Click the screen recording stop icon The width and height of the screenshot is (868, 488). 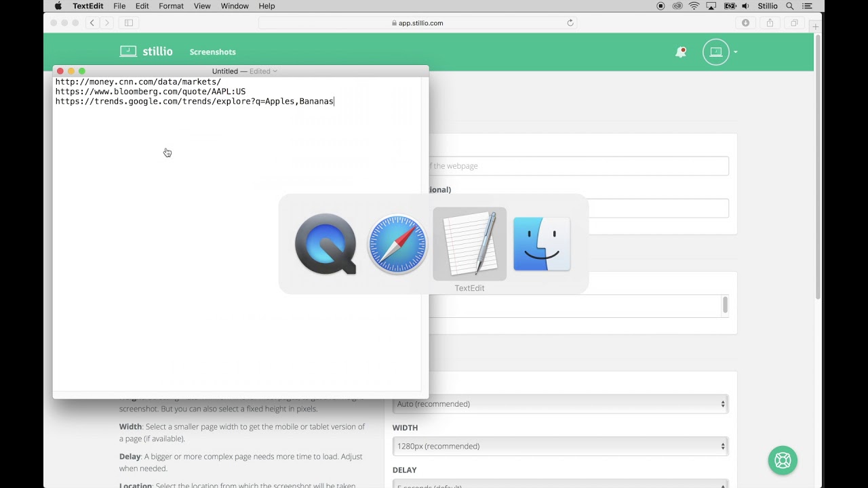click(660, 6)
